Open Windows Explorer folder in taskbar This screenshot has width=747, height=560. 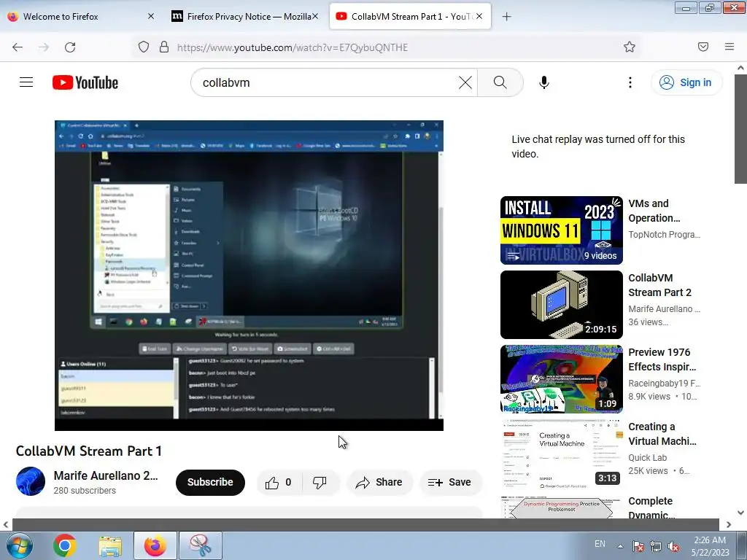(x=110, y=545)
